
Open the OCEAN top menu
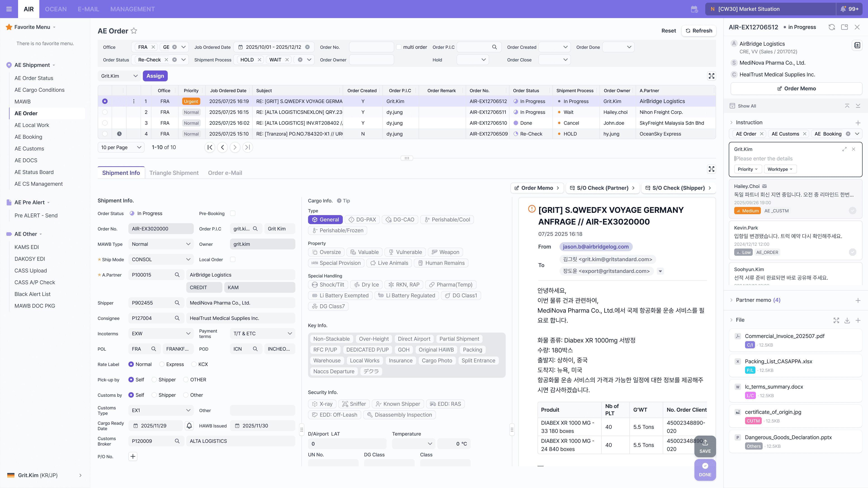56,9
